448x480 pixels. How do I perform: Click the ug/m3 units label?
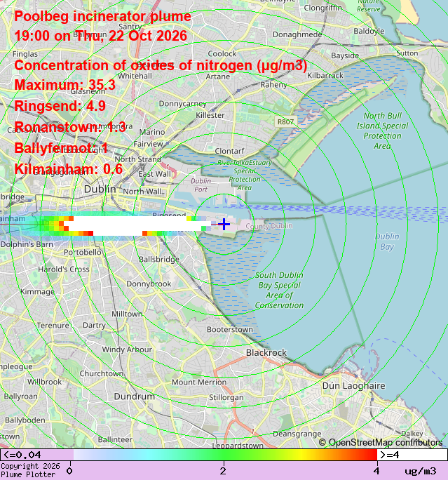click(x=421, y=471)
